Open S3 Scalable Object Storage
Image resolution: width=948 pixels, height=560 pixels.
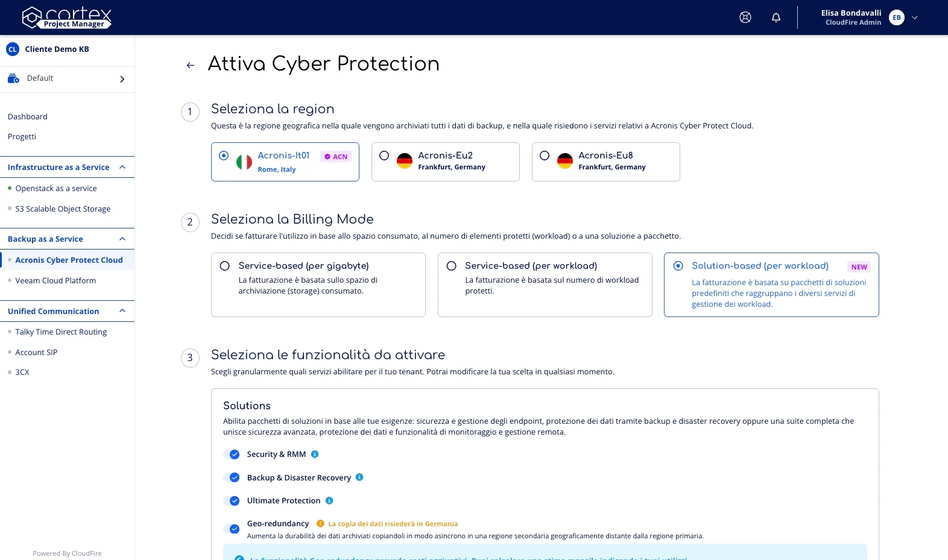click(x=63, y=209)
